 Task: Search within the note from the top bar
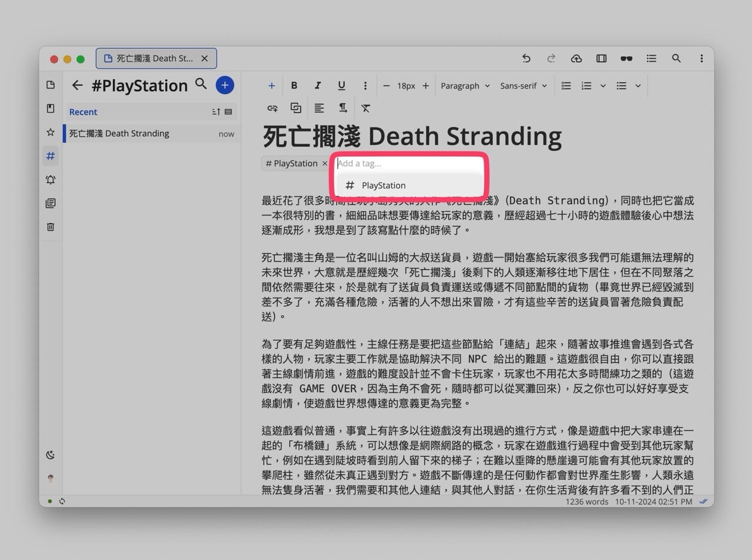[676, 58]
